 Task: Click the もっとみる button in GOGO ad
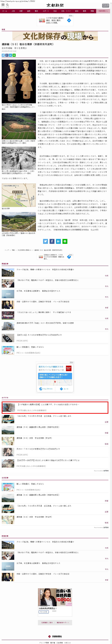[44, 612]
